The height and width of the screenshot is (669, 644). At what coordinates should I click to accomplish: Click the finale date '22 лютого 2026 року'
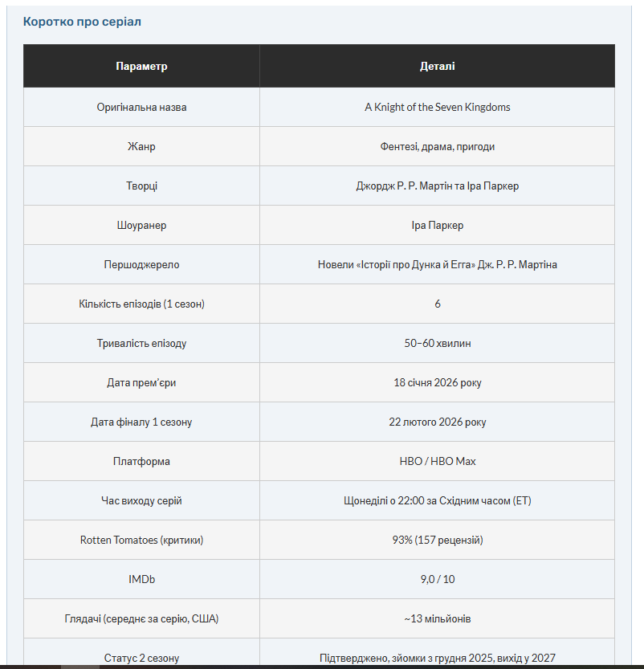click(x=437, y=422)
